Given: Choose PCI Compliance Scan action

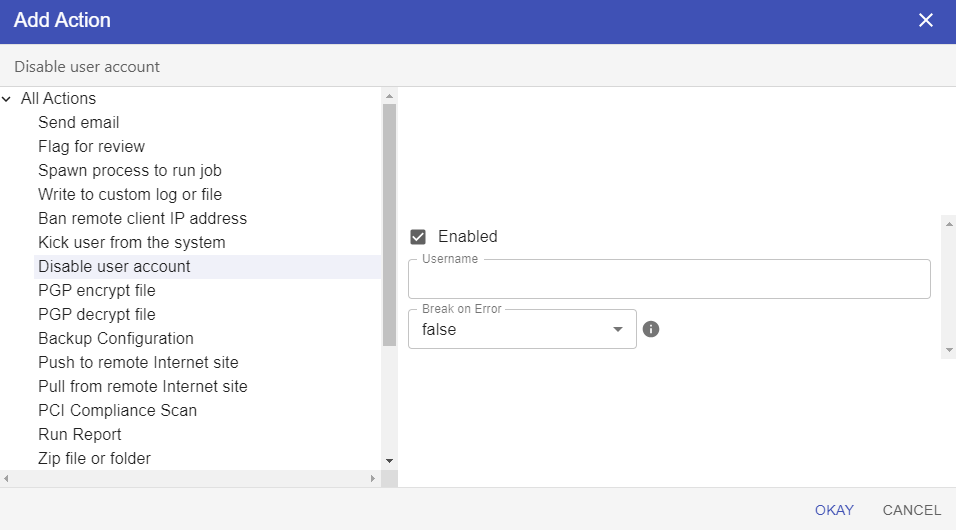Looking at the screenshot, I should (118, 411).
